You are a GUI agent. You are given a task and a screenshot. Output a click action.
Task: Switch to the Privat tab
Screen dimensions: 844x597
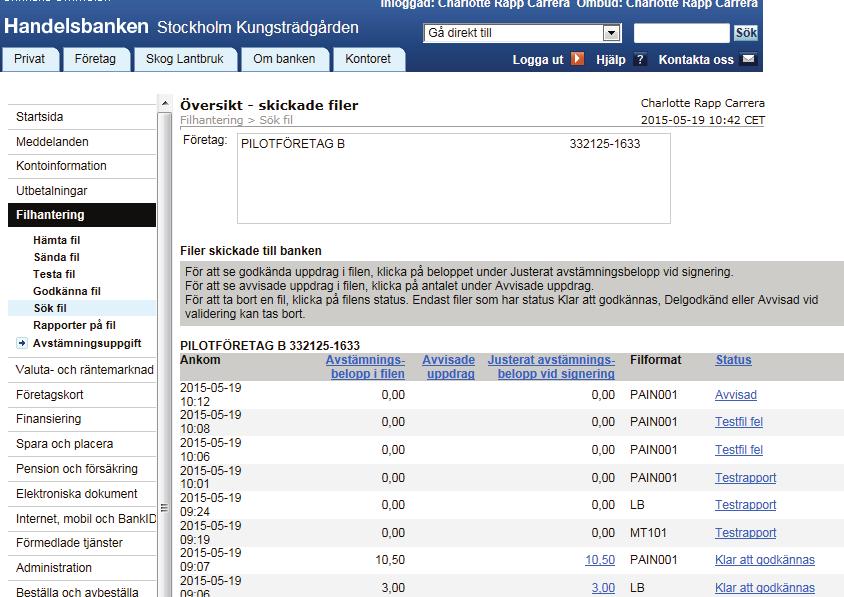pyautogui.click(x=30, y=59)
